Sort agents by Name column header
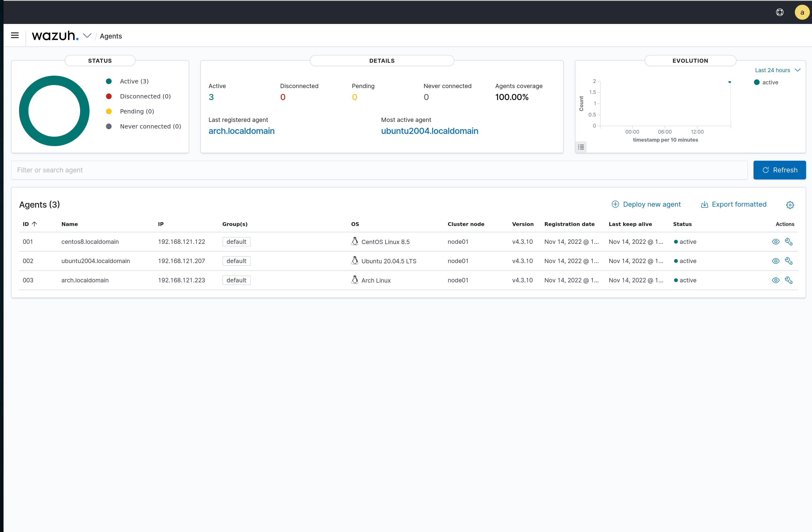The height and width of the screenshot is (532, 812). [70, 224]
